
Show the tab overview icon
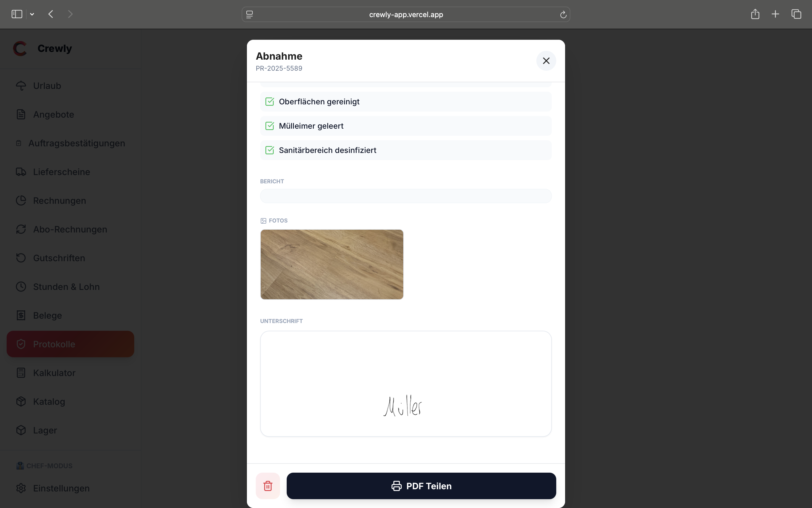pyautogui.click(x=796, y=14)
